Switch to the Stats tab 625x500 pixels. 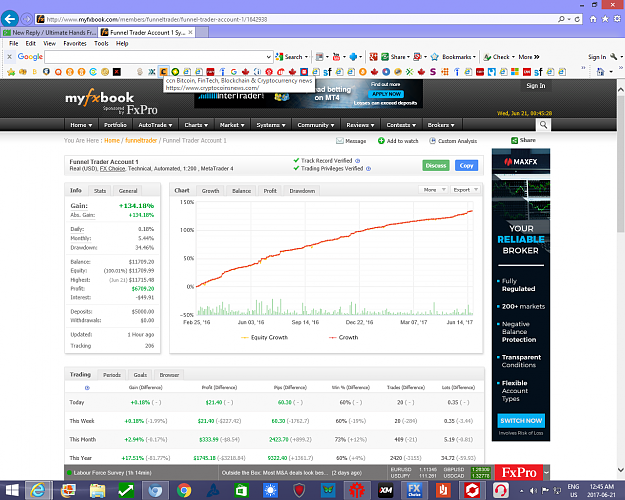point(100,191)
